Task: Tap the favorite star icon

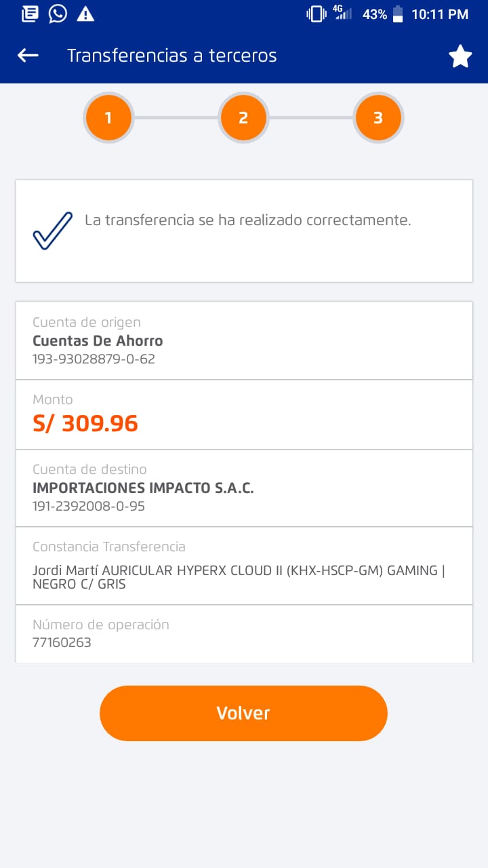Action: [x=460, y=56]
